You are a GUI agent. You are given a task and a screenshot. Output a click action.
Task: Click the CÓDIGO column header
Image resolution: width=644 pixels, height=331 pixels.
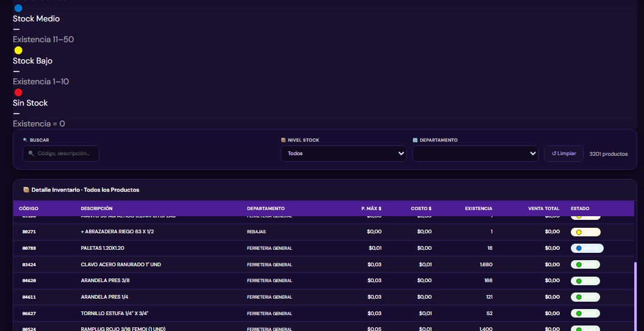tap(29, 208)
